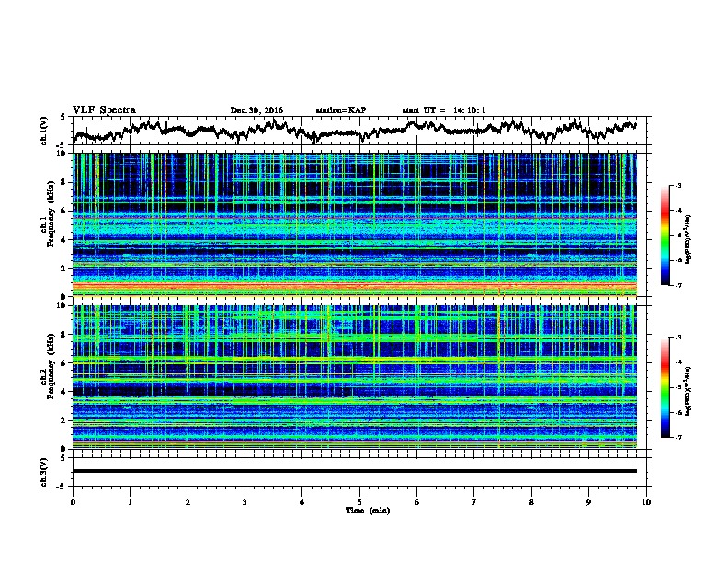Select the date text "Dec. 30, 2016"
728x563 pixels.
tap(256, 110)
